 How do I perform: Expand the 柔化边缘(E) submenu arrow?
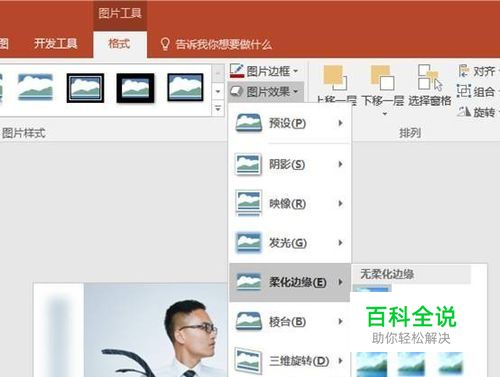pos(340,282)
